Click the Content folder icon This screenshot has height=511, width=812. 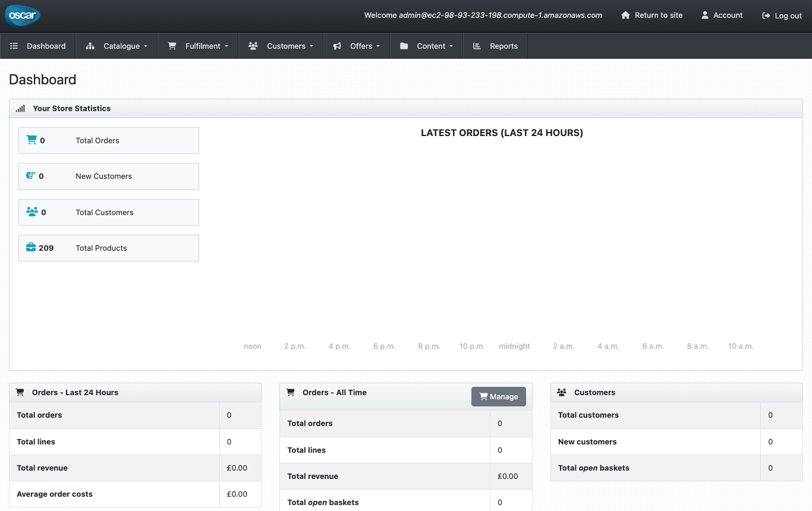coord(404,46)
